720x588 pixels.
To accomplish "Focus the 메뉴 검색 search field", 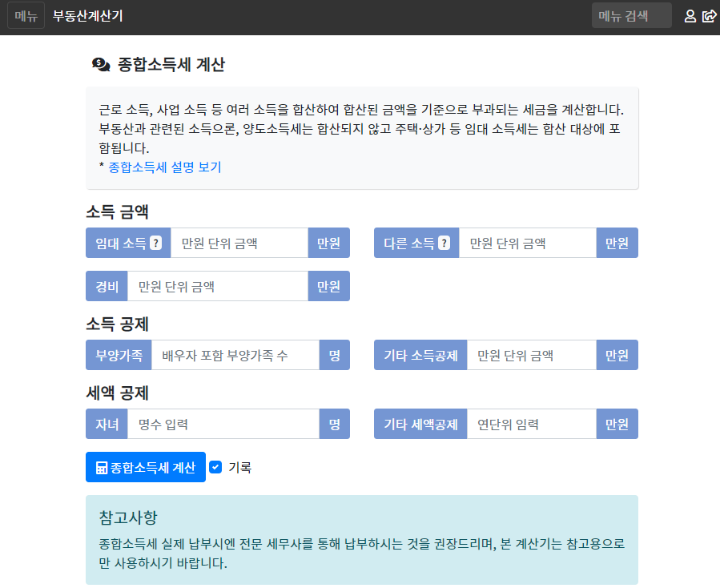I will pyautogui.click(x=631, y=15).
